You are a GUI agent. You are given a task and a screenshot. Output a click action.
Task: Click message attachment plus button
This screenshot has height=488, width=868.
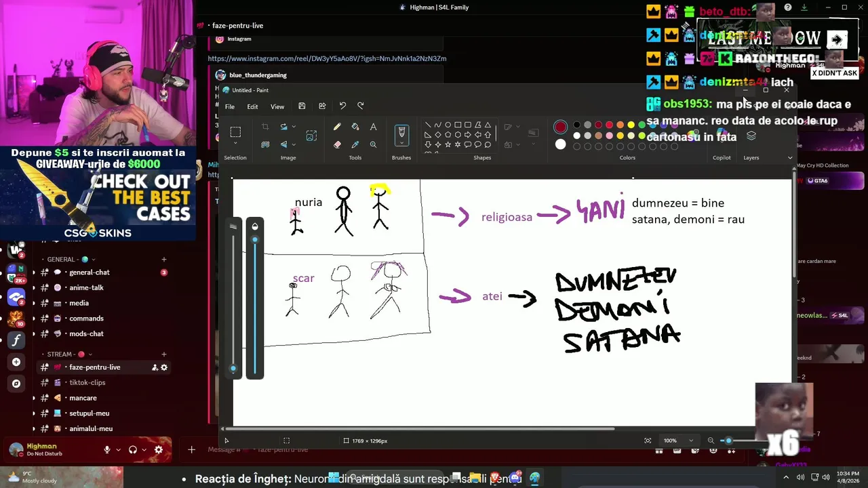coord(191,449)
